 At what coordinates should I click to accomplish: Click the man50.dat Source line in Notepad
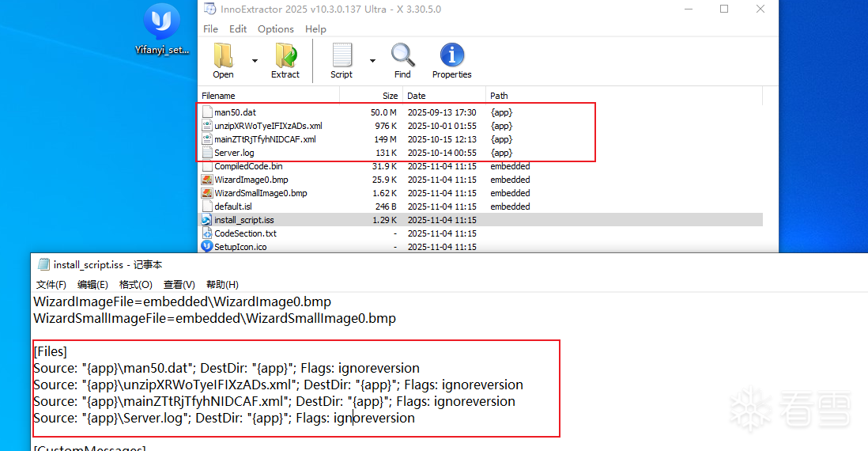(226, 369)
